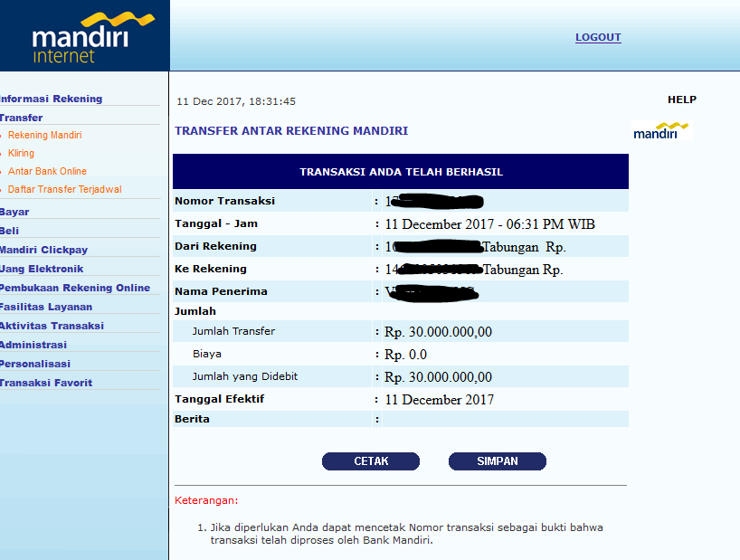Open Aktivitas Transaksi menu
740x560 pixels.
click(52, 326)
